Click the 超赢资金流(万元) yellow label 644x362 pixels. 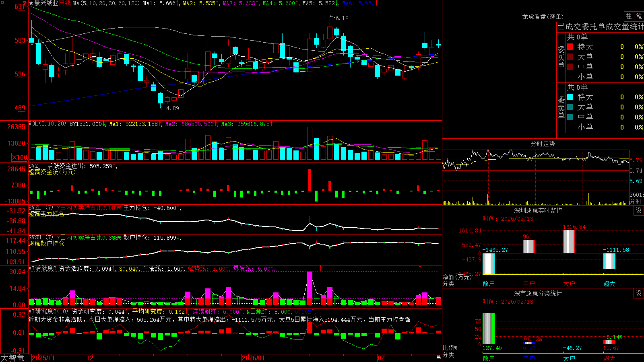pyautogui.click(x=52, y=172)
